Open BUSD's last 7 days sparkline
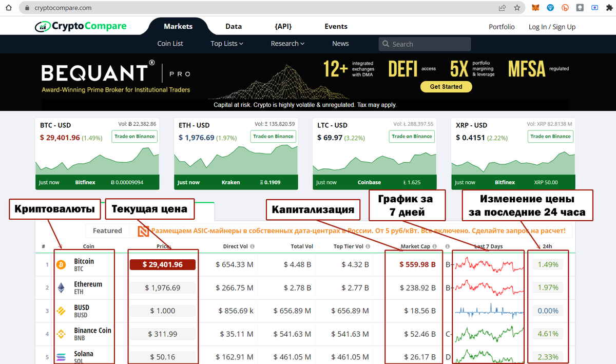 click(x=489, y=311)
